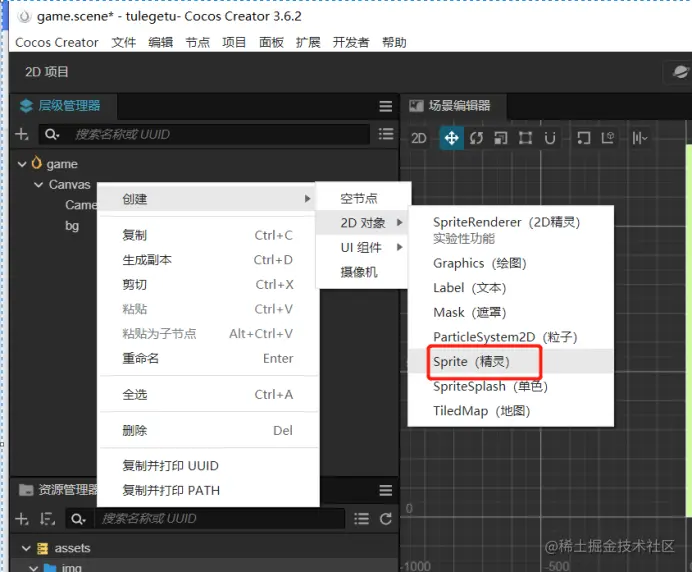Click the add node plus icon in hierarchy panel
This screenshot has height=572, width=693.
coord(22,134)
